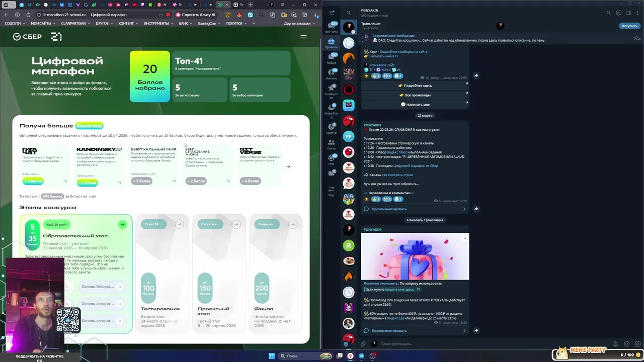
Task: Open Telegram main menu icon
Action: tap(332, 13)
